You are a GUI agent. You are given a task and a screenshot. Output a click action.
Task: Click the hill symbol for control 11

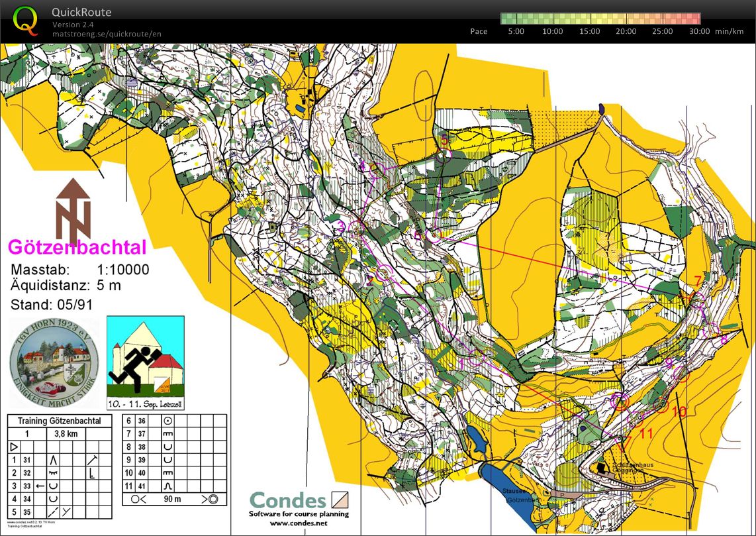(167, 486)
